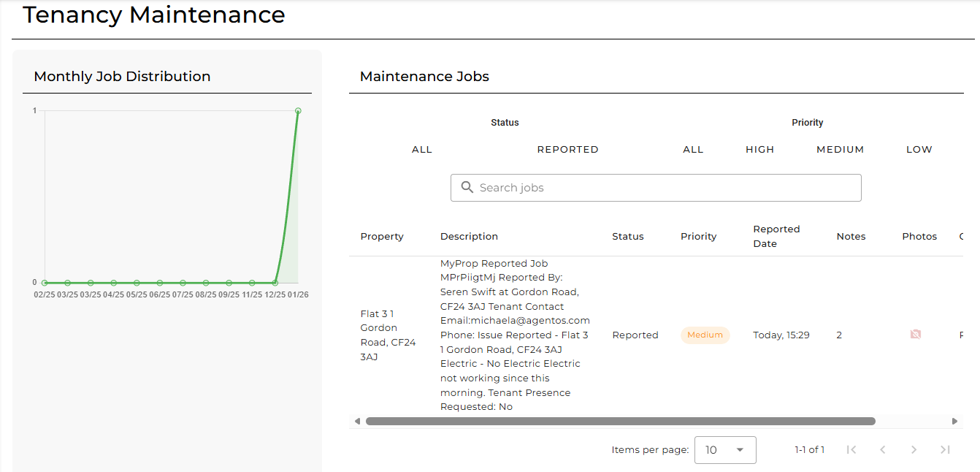Jump to the last page arrow
This screenshot has width=980, height=472.
(x=945, y=450)
